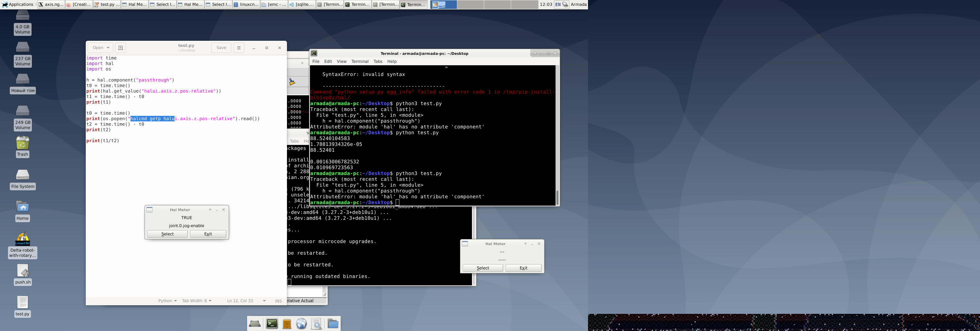
Task: Open the 4,0 GB Volume desktop icon
Action: point(22,22)
